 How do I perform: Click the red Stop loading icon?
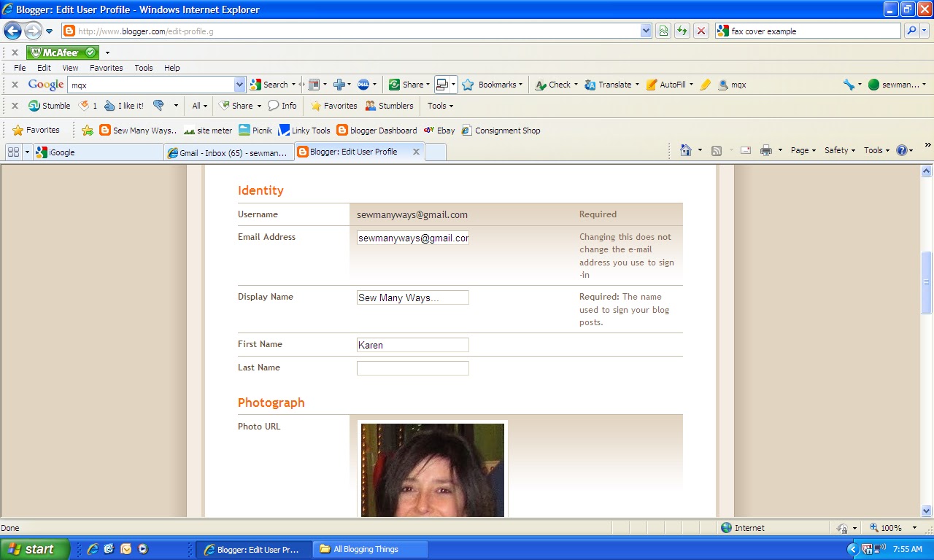pyautogui.click(x=701, y=31)
